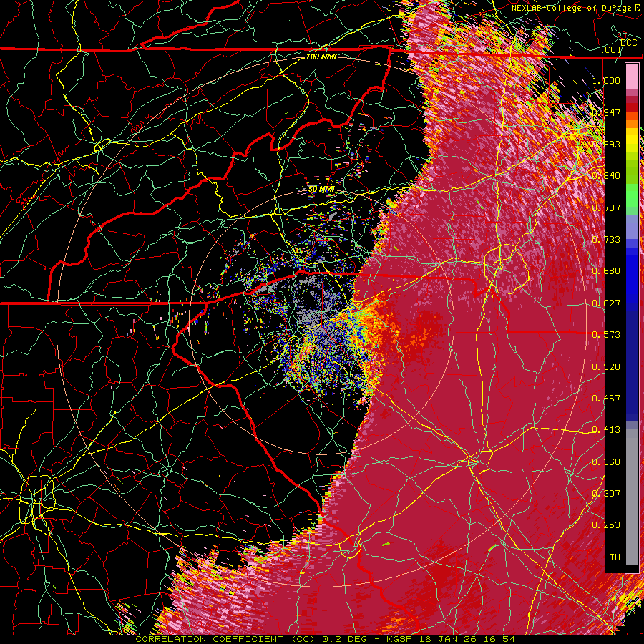
Task: Click the KGSP radar site identifier
Action: pyautogui.click(x=399, y=639)
